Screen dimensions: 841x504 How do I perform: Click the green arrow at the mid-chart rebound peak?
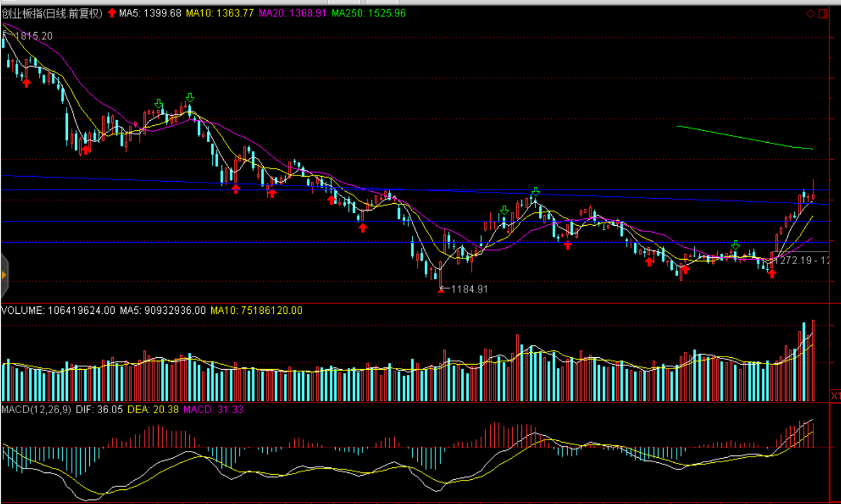(x=535, y=192)
